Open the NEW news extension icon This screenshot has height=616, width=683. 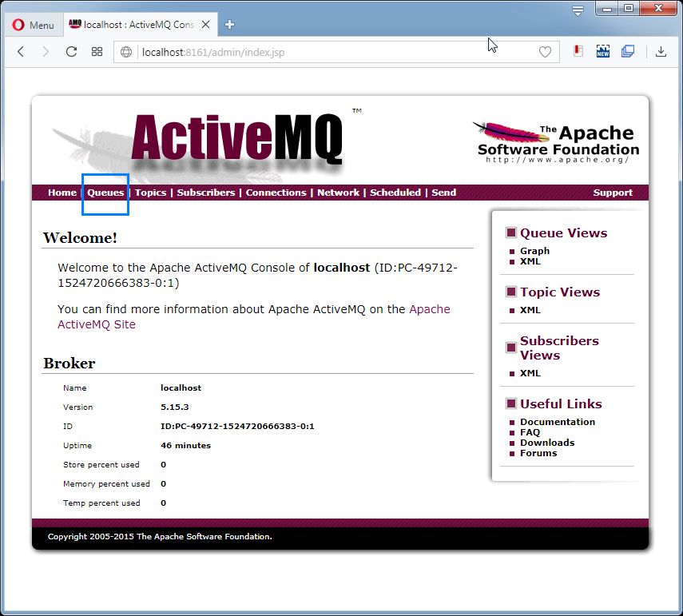[x=603, y=51]
